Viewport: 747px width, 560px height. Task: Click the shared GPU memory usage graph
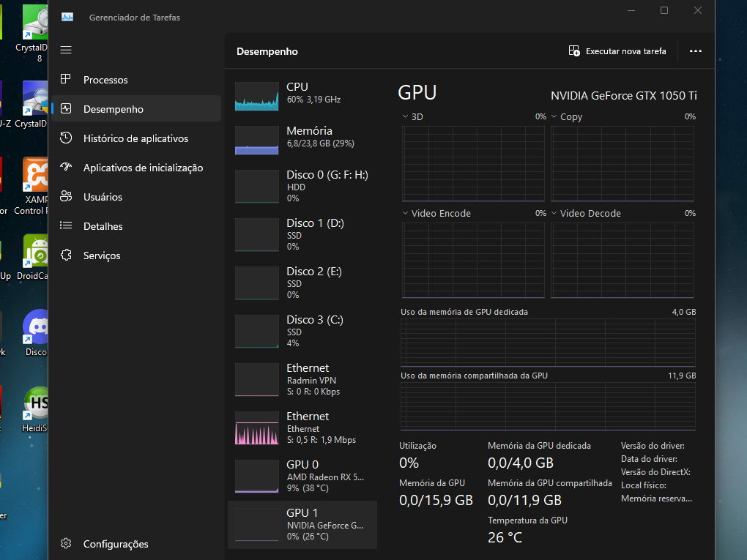548,406
